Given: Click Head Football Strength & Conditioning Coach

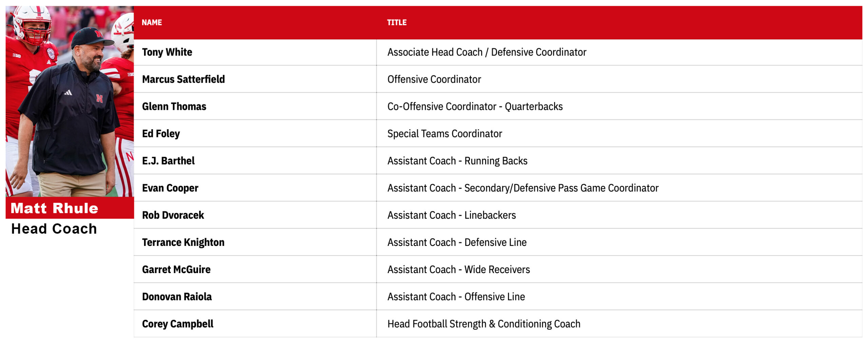Looking at the screenshot, I should click(484, 324).
